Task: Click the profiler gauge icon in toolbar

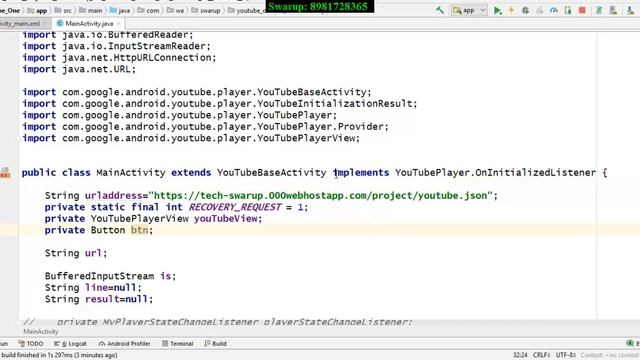Action: tap(553, 11)
